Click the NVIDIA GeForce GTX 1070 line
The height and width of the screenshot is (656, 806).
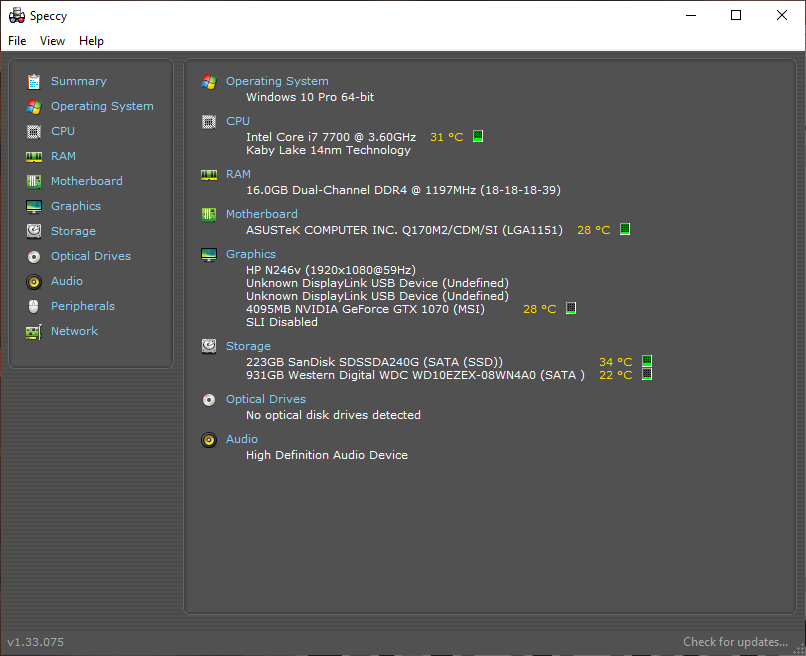(365, 309)
